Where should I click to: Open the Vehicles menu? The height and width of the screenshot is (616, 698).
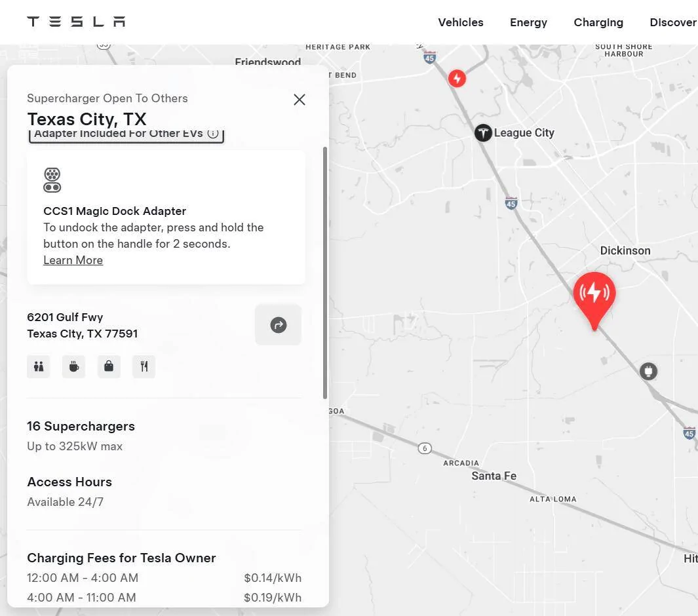pyautogui.click(x=460, y=22)
